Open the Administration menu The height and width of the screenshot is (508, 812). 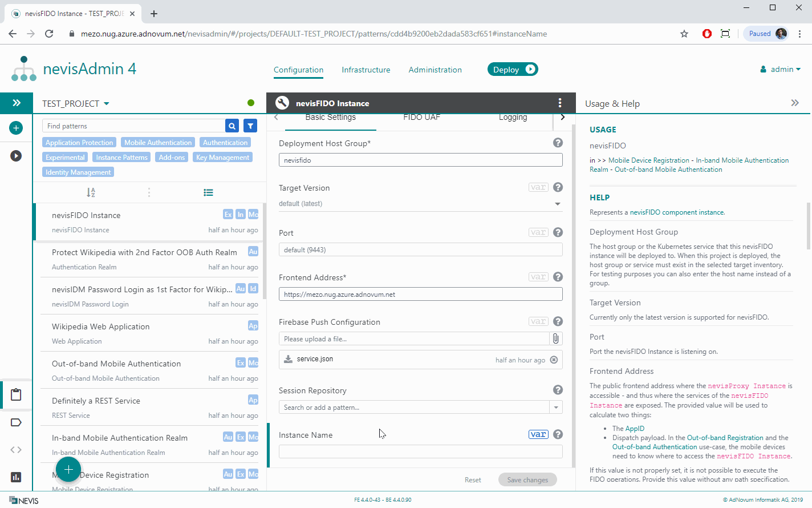point(435,70)
